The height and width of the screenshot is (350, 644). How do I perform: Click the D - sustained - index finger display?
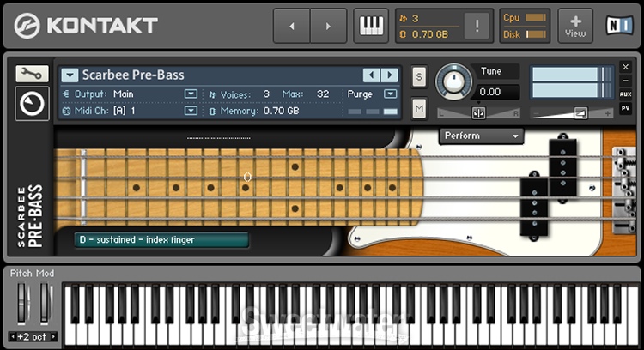(x=161, y=240)
